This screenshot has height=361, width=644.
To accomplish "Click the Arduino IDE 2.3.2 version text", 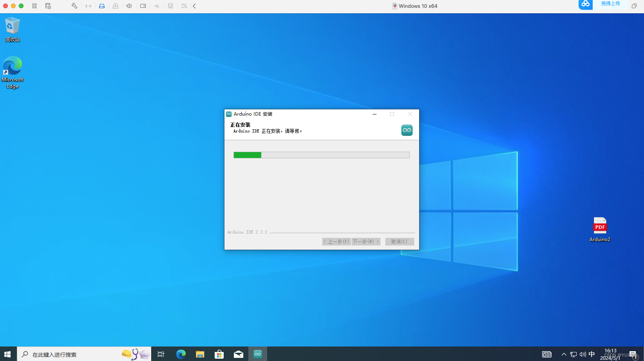I will [x=248, y=232].
